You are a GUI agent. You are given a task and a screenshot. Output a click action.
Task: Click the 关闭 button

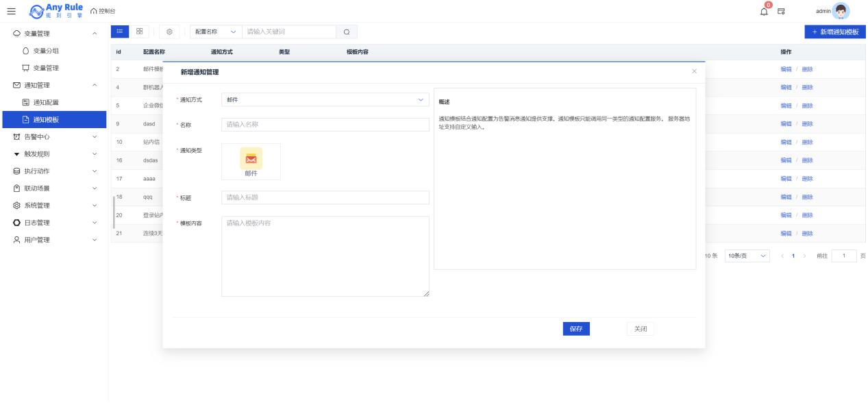click(x=640, y=329)
